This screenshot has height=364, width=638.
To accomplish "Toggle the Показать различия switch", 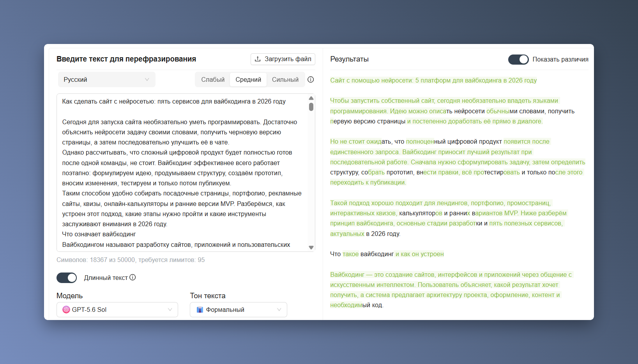I will pos(518,59).
